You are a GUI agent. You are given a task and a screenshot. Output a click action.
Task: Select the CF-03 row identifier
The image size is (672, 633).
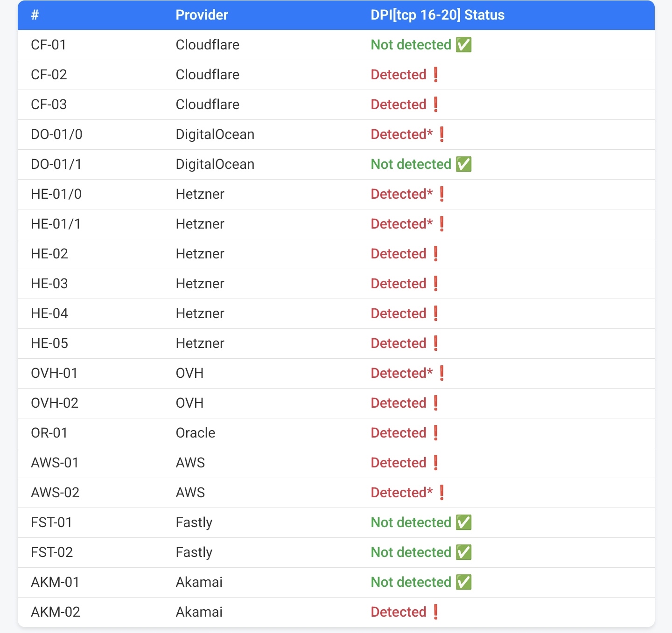point(49,104)
